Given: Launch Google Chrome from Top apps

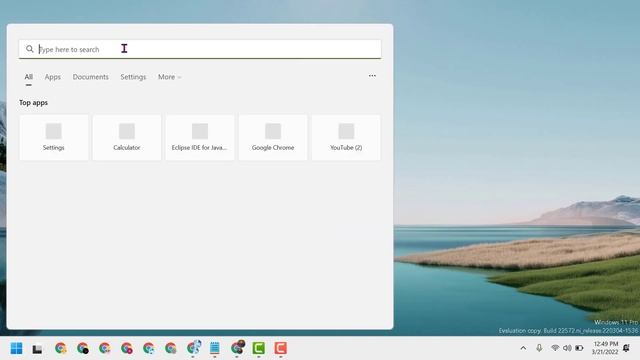Looking at the screenshot, I should point(273,138).
